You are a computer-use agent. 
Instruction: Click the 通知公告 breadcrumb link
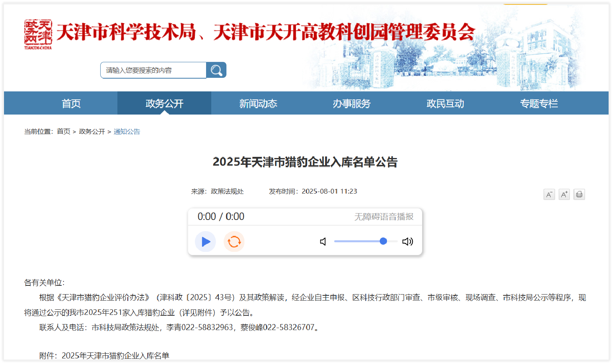point(127,131)
